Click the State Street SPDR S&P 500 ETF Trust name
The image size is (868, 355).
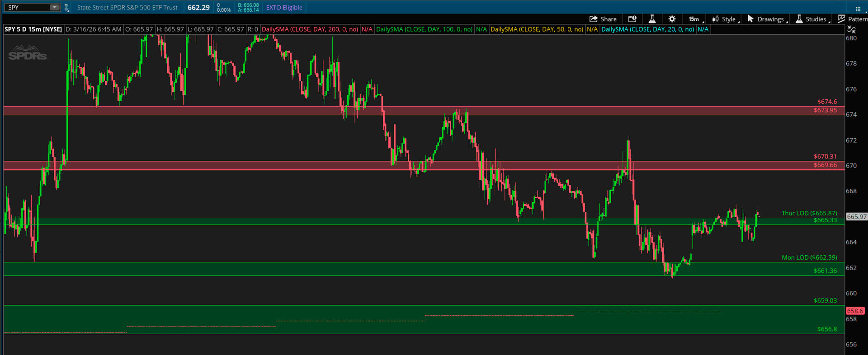pos(127,7)
